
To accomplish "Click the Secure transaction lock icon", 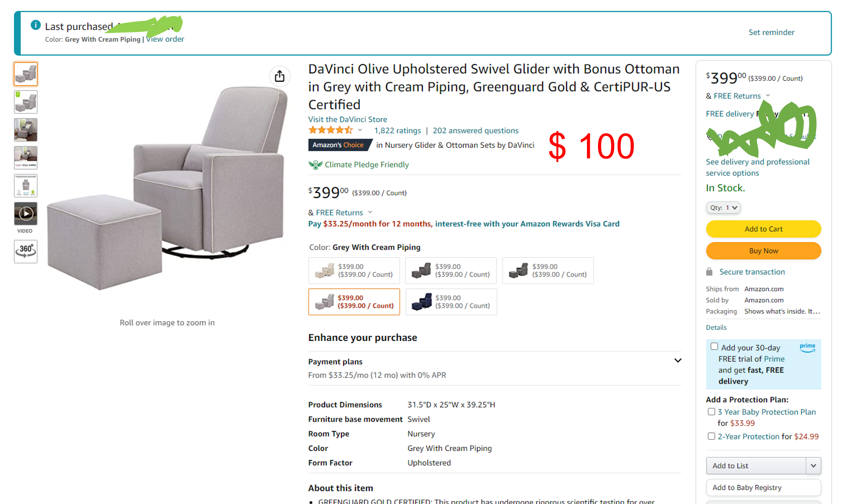I will [709, 272].
